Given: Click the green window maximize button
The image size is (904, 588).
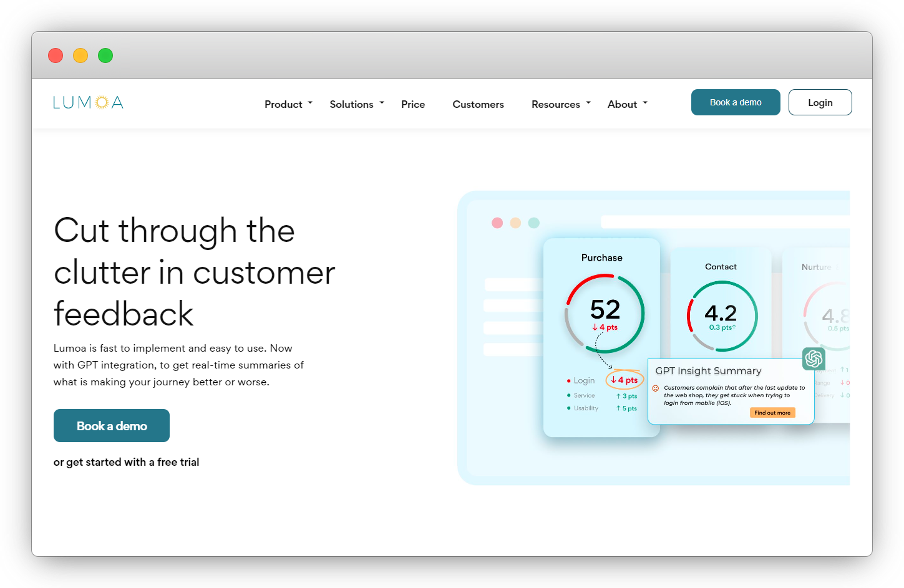Looking at the screenshot, I should [x=105, y=55].
